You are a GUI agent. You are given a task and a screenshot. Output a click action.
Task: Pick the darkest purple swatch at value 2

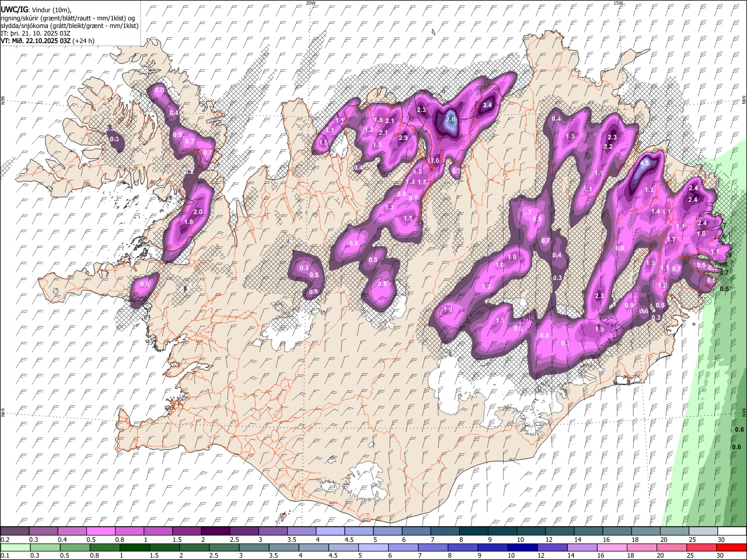(x=215, y=531)
